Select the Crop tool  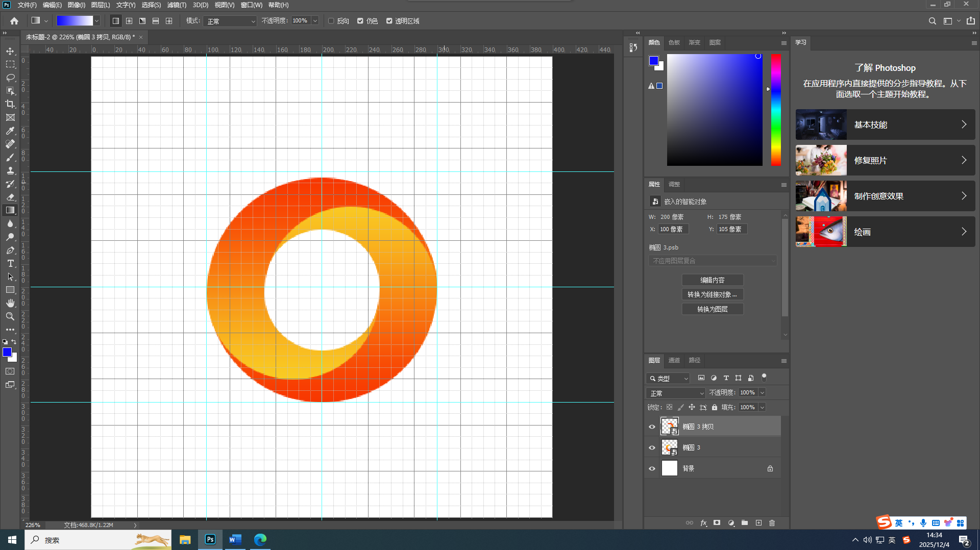click(10, 104)
